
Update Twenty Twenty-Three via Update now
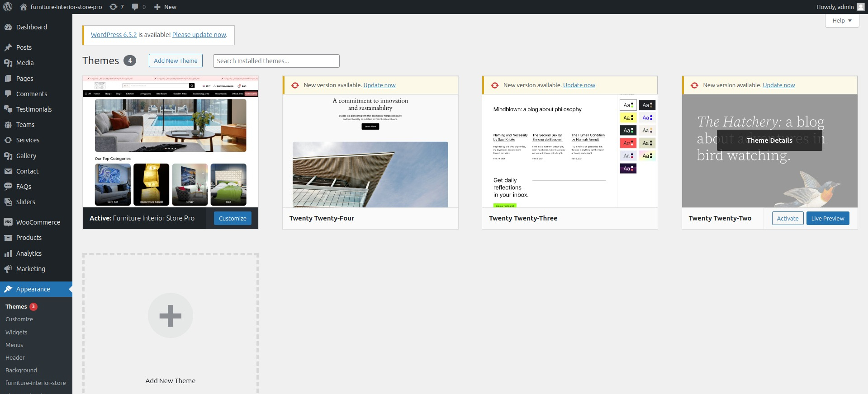[x=579, y=85]
